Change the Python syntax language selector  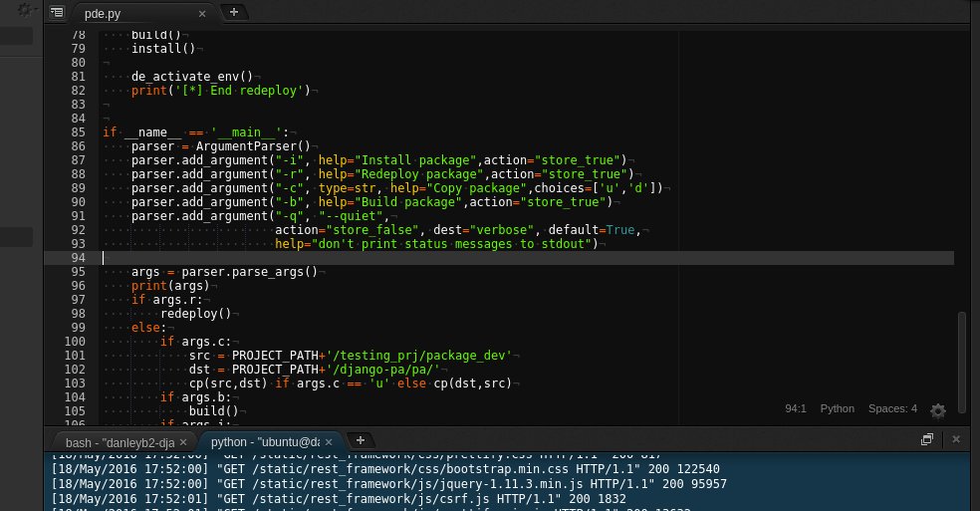837,408
